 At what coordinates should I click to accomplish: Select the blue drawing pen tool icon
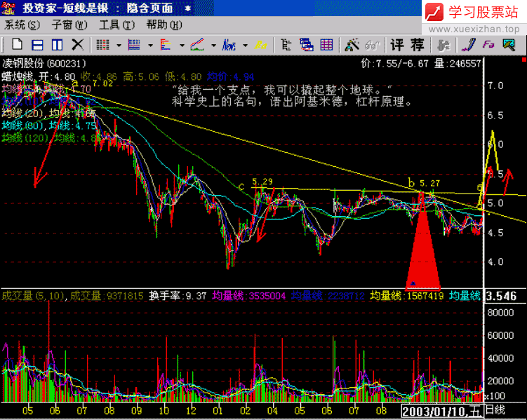[469, 45]
